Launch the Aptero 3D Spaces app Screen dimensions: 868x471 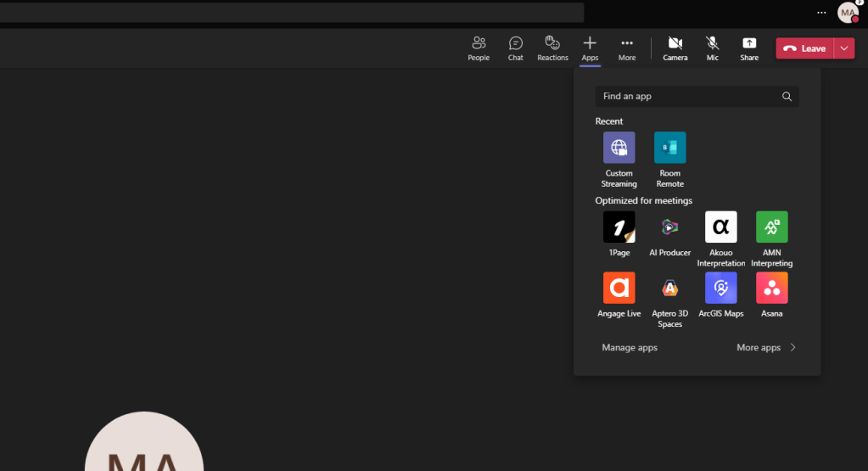tap(669, 289)
